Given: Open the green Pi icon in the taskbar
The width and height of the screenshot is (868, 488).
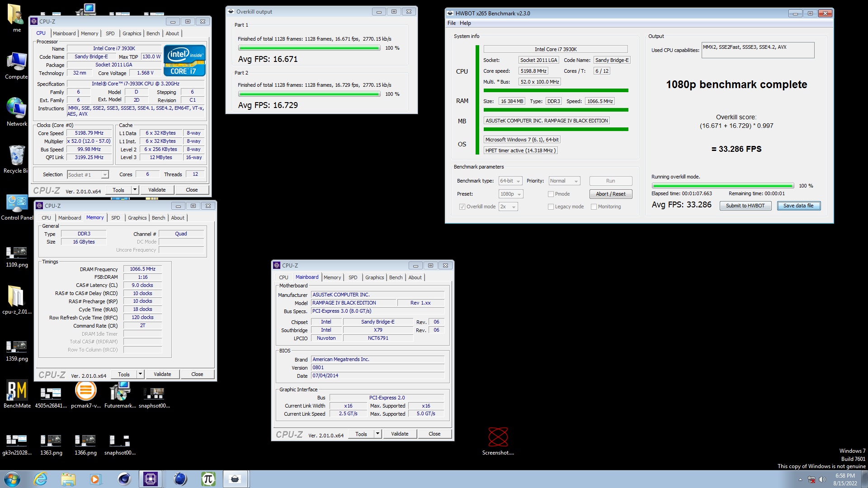Looking at the screenshot, I should tap(208, 479).
